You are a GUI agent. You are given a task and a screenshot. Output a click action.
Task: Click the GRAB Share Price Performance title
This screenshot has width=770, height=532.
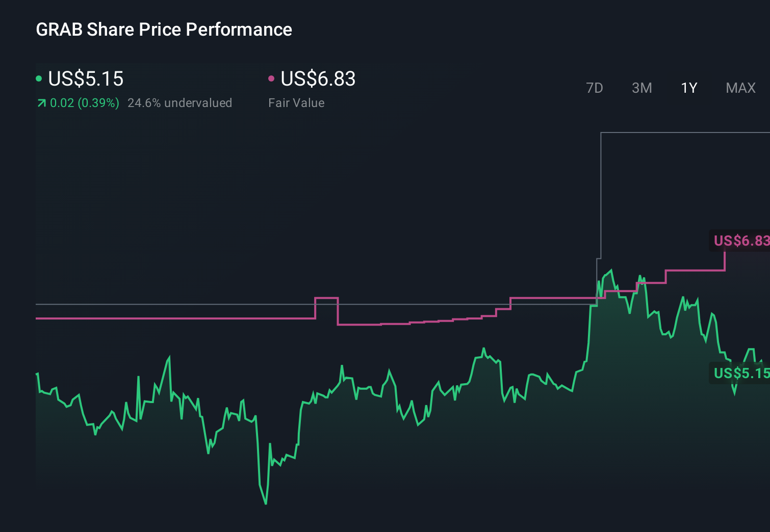[x=164, y=30]
